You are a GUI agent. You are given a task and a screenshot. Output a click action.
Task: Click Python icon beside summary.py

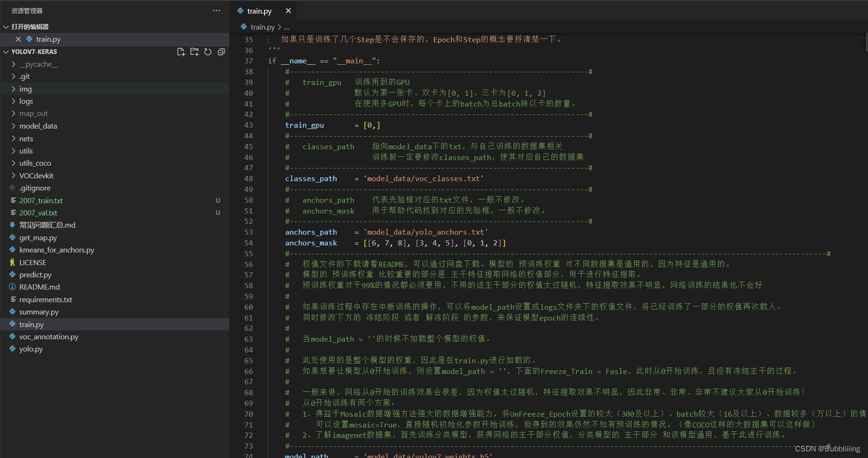point(13,312)
